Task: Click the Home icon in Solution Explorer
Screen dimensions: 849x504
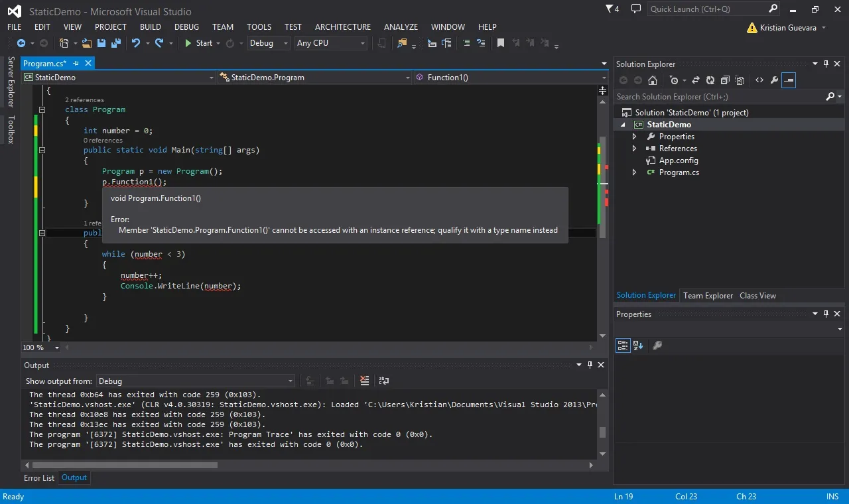Action: pyautogui.click(x=653, y=80)
